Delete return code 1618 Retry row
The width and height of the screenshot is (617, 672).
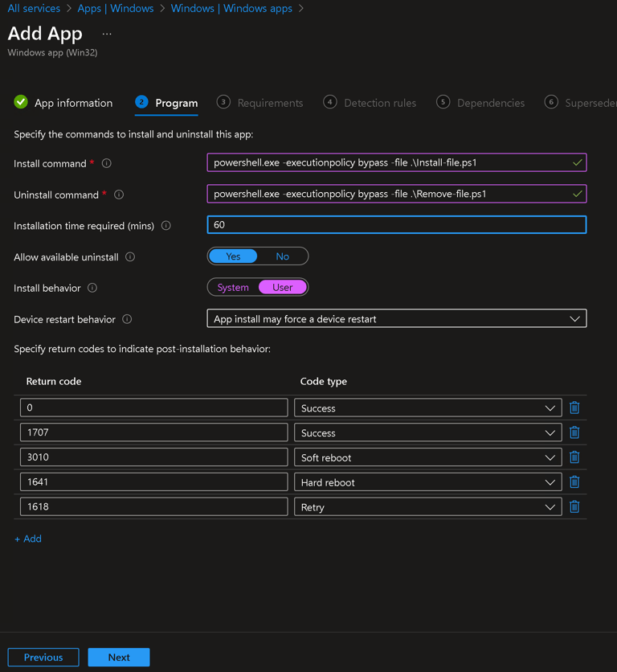click(x=574, y=507)
